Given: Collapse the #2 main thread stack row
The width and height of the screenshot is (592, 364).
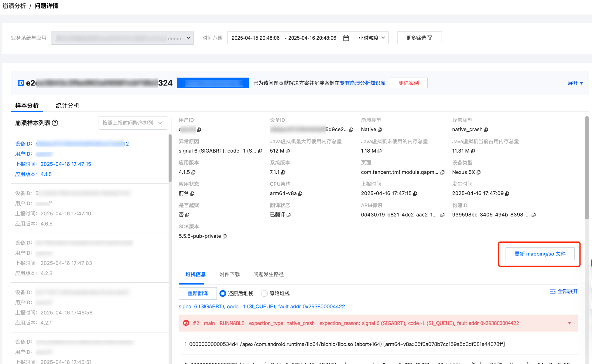Looking at the screenshot, I should click(x=570, y=323).
